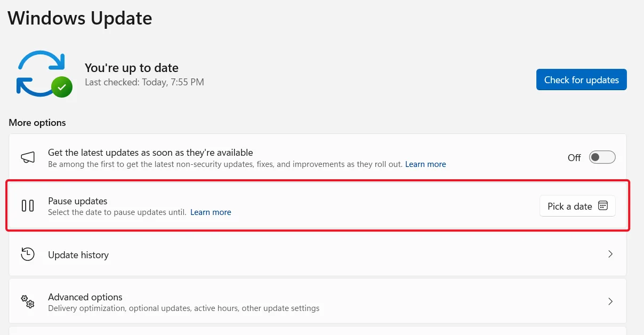Open Learn more link under Pause updates

tap(211, 212)
